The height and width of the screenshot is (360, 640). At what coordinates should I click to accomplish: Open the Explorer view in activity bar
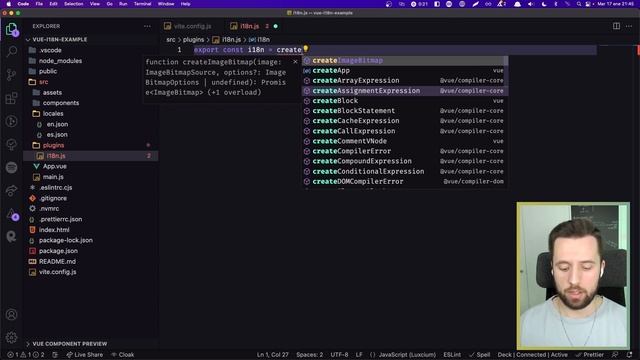click(11, 29)
